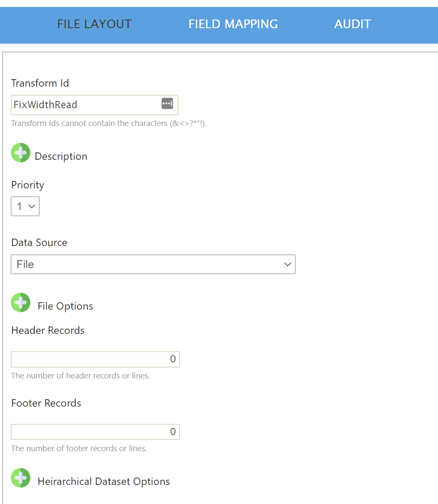Expand the Heirarchical Dataset Options section
This screenshot has width=438, height=504.
(x=20, y=478)
